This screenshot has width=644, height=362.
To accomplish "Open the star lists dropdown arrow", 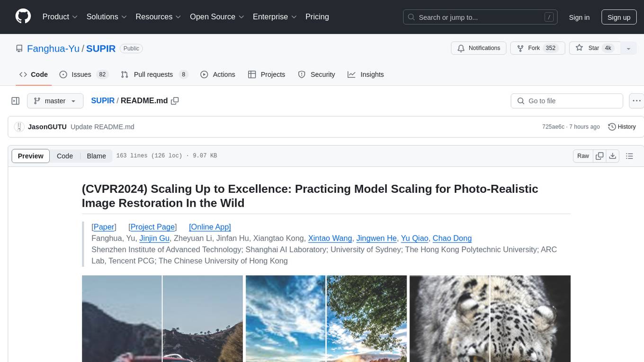I will coord(628,48).
